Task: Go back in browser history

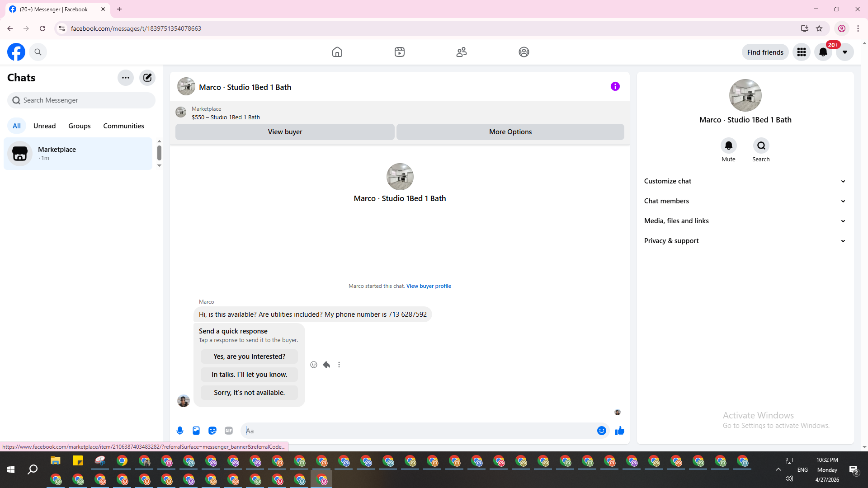Action: 10,28
